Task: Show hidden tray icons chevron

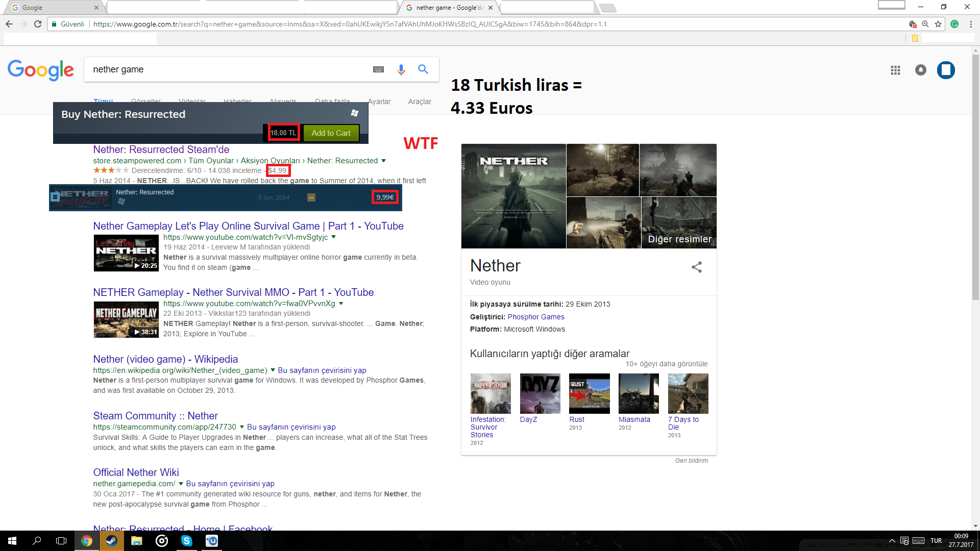Action: coord(892,541)
